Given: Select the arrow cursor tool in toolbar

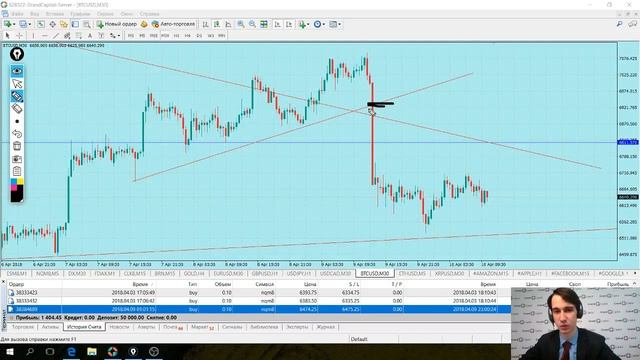Looking at the screenshot, I should coord(7,36).
